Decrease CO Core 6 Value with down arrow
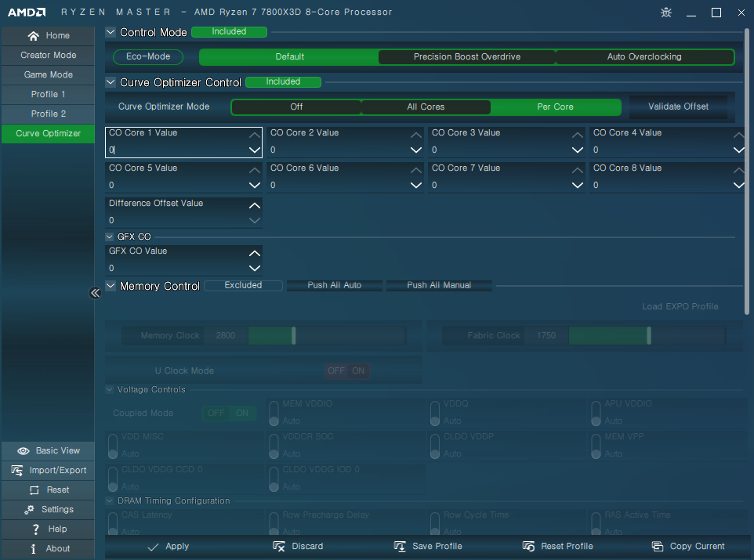 [416, 185]
